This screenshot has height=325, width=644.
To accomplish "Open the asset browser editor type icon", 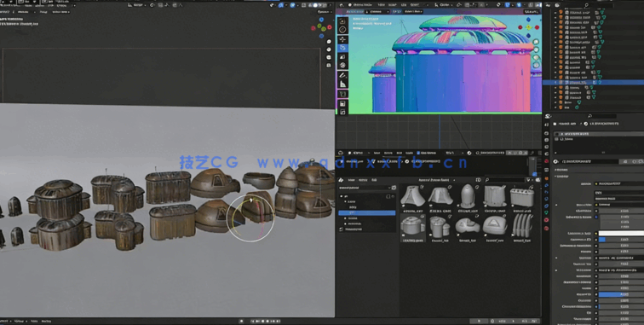I will [x=341, y=180].
